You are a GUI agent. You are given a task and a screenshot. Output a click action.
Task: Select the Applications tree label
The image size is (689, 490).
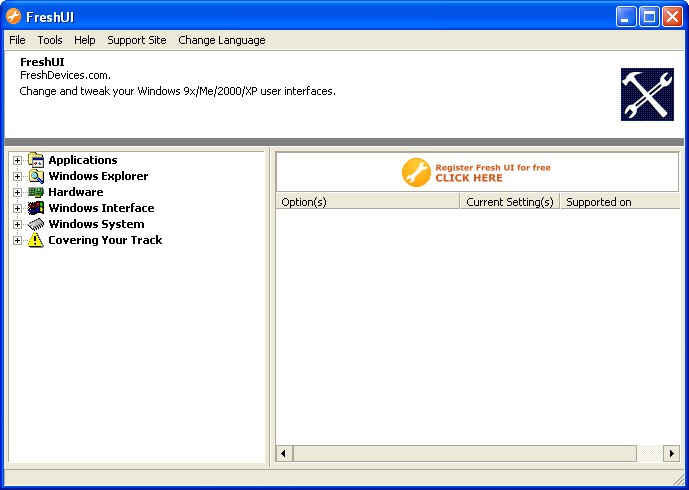click(x=83, y=160)
